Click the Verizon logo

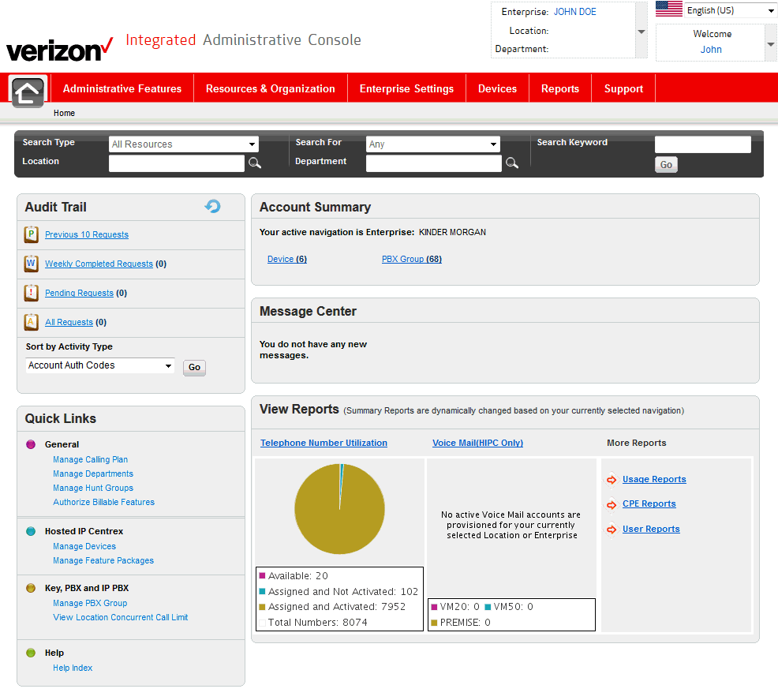point(59,50)
